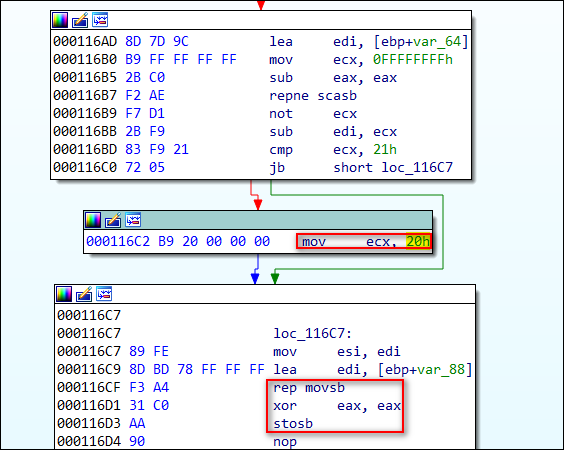Click the edit pencil icon in the bottom node
This screenshot has height=450, width=564.
click(84, 294)
